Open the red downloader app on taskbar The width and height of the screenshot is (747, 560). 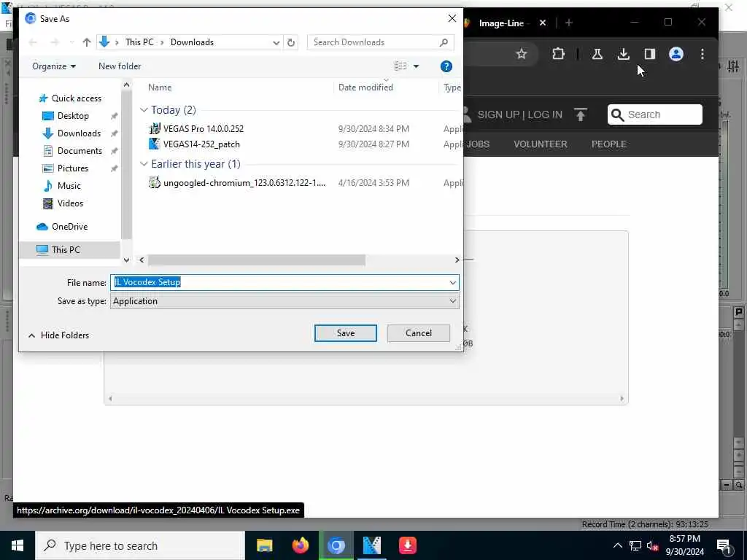(407, 545)
